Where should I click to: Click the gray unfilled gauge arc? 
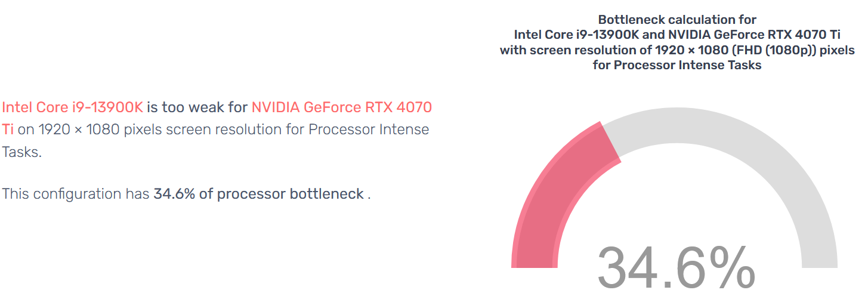(x=746, y=155)
